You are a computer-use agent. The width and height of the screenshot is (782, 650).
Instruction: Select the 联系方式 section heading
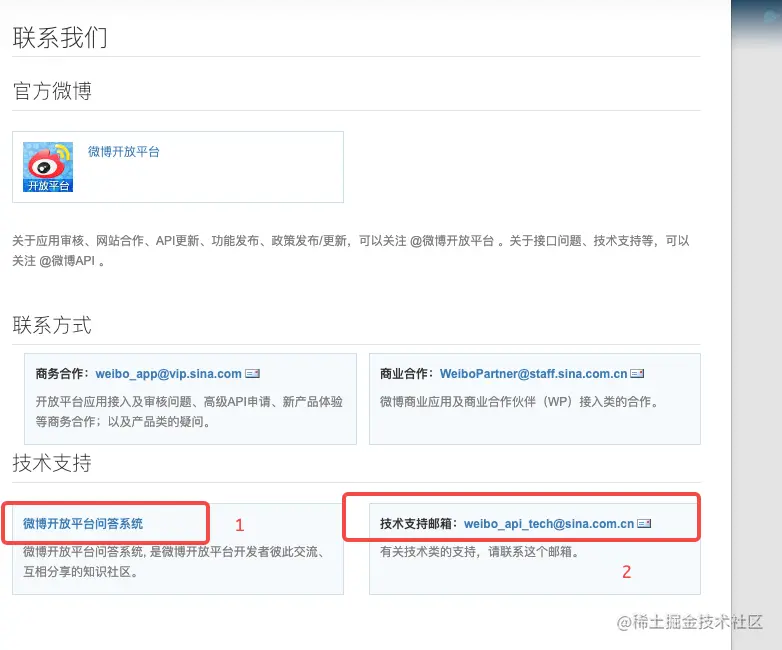coord(52,325)
